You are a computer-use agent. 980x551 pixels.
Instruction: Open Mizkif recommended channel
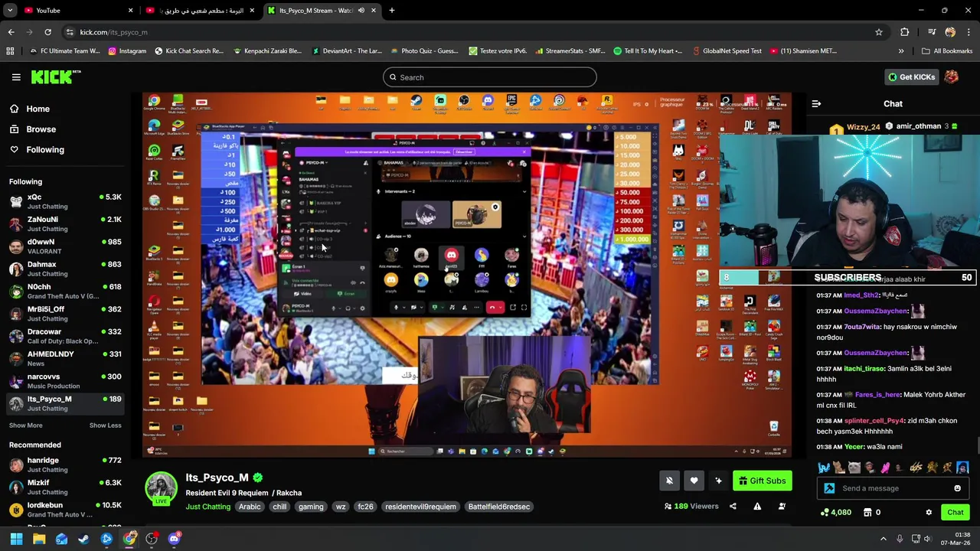pos(65,487)
